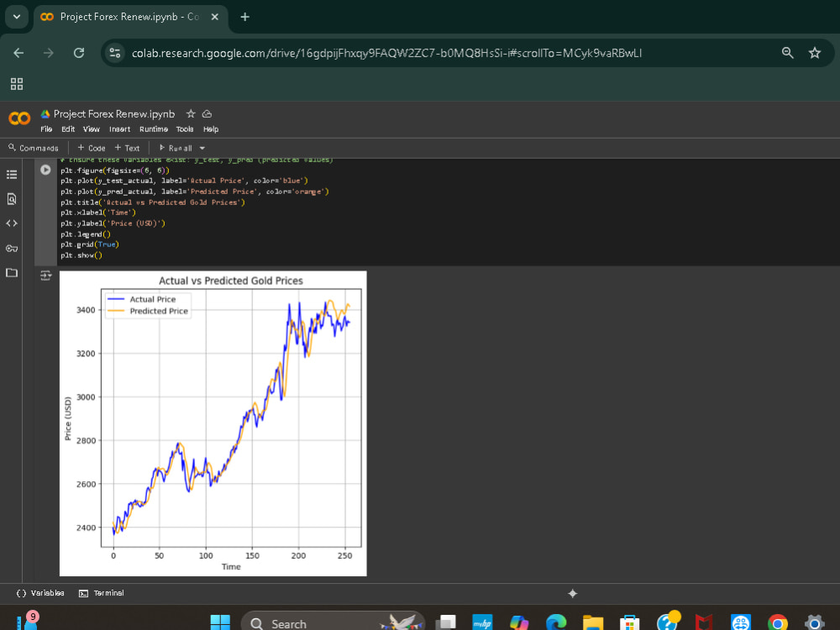Screen dimensions: 840x630
Task: Open the widgets icon with 9 badge
Action: 27,622
